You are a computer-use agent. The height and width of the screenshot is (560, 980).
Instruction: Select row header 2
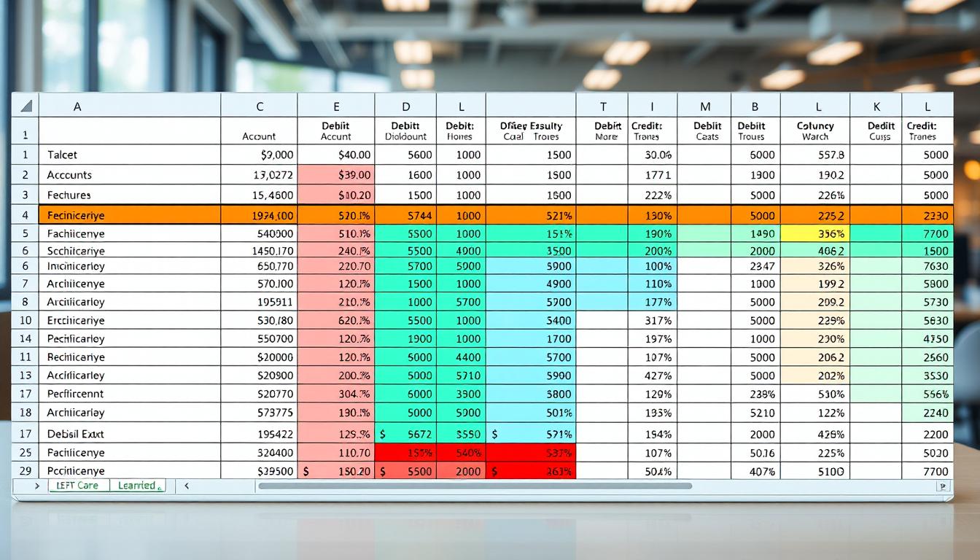click(26, 175)
